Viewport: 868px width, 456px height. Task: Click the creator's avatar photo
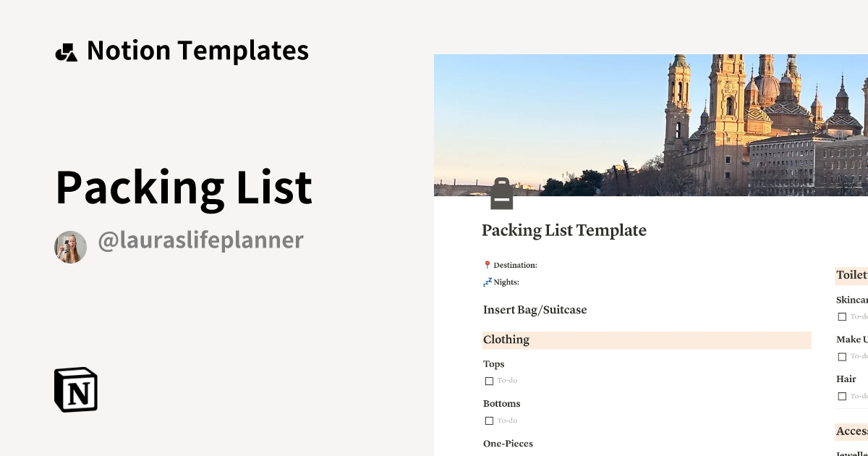tap(70, 246)
